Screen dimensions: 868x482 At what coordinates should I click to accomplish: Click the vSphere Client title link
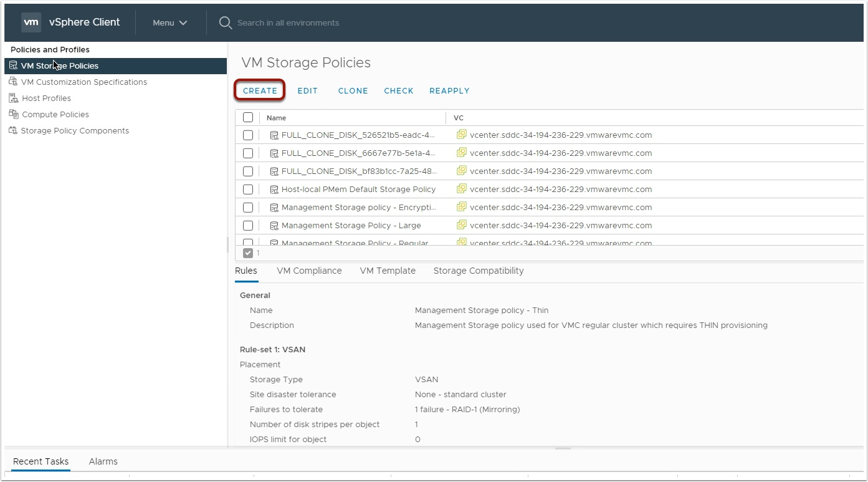pyautogui.click(x=84, y=22)
